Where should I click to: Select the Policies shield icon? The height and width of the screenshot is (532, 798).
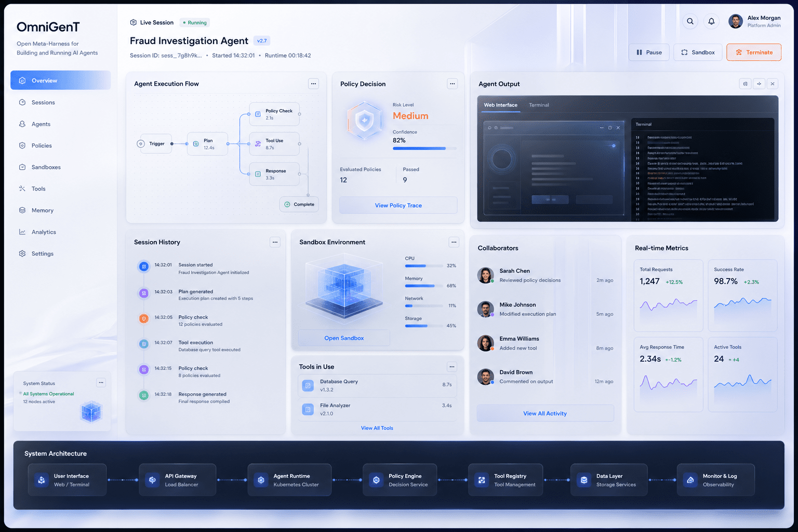[x=22, y=145]
